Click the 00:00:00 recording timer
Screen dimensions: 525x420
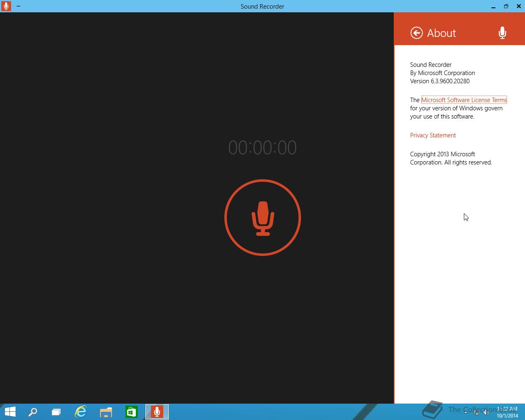262,148
